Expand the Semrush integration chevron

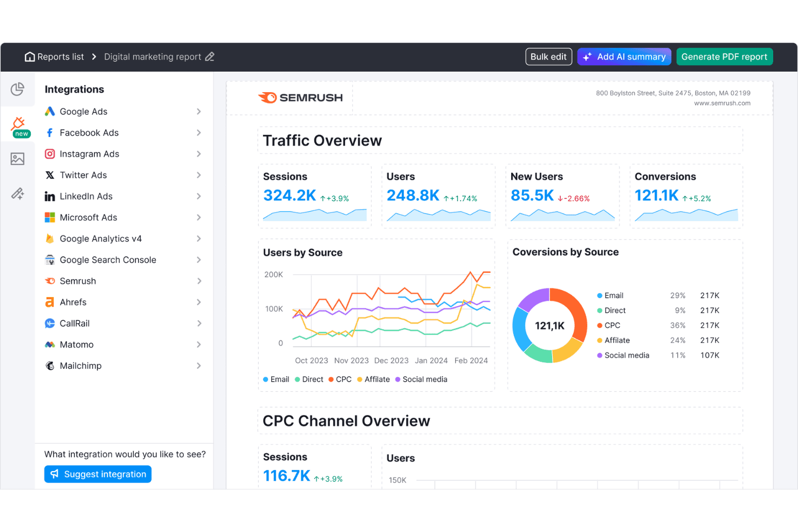point(199,281)
